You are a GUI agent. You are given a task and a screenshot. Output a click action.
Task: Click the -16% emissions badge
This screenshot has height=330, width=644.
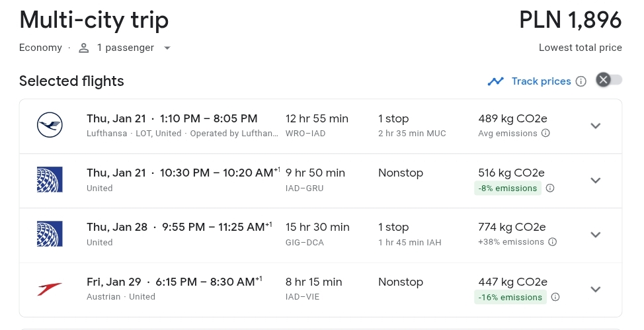click(510, 297)
